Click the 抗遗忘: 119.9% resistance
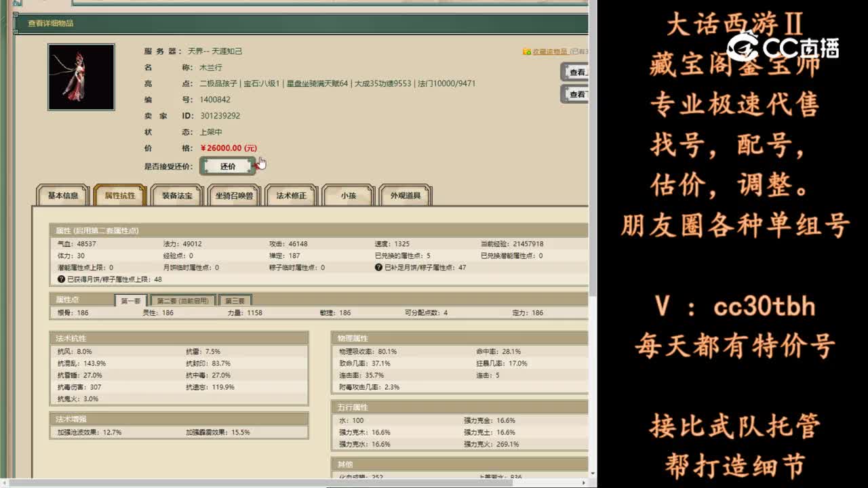868x488 pixels. coord(210,387)
